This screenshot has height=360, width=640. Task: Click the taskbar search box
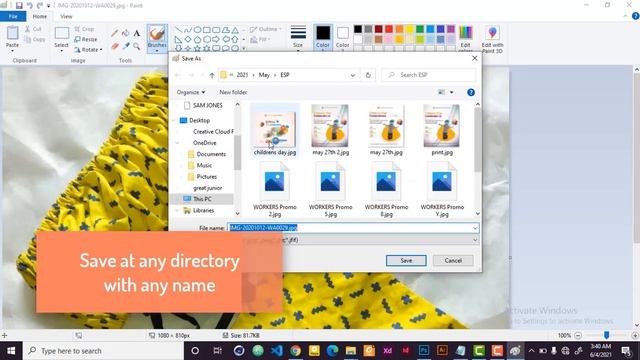click(104, 351)
